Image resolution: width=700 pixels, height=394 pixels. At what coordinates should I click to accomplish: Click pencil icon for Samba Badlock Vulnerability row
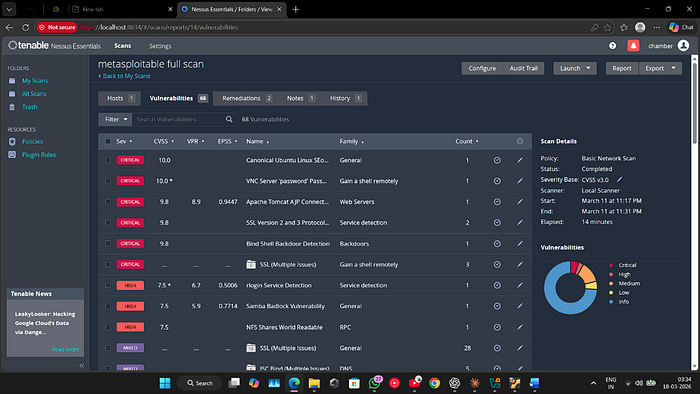[520, 306]
